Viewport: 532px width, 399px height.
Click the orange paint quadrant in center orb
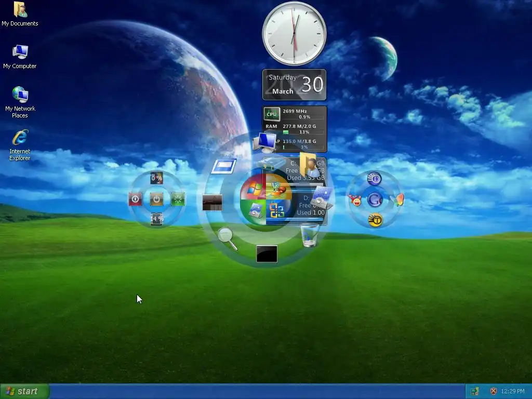(x=279, y=187)
